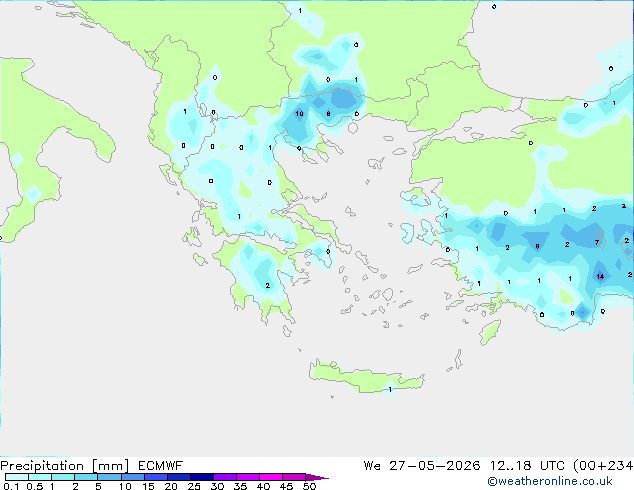
Task: Click the date '27-05-2026' text
Action: coord(434,466)
